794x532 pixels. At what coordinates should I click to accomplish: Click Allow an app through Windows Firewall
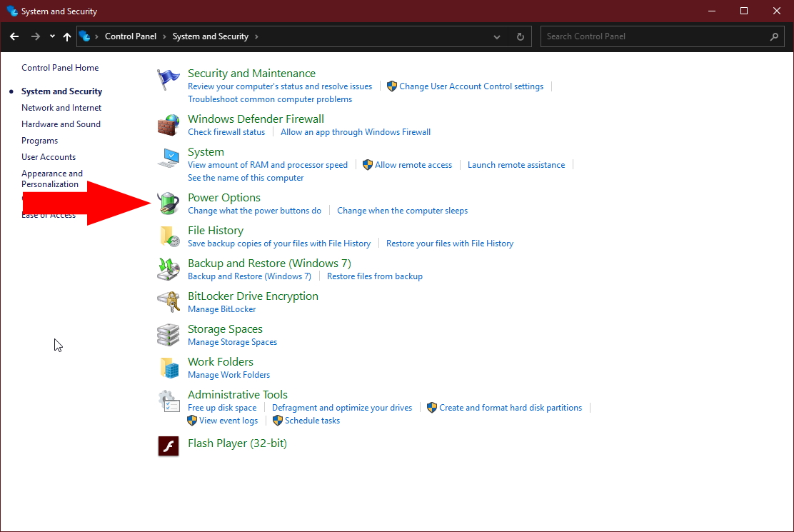356,132
